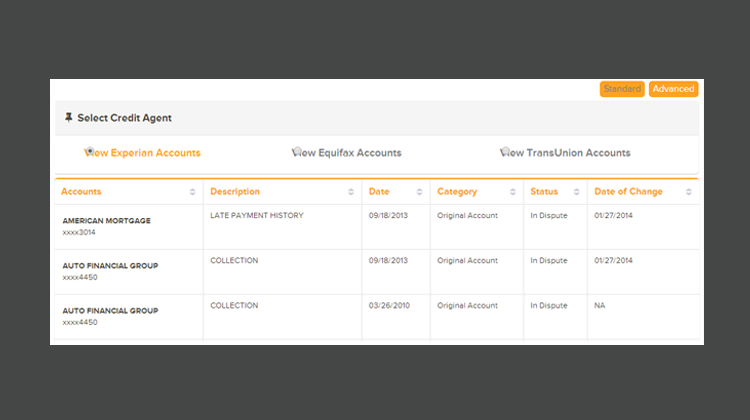
Task: Click the Status column sort icon
Action: 577,192
